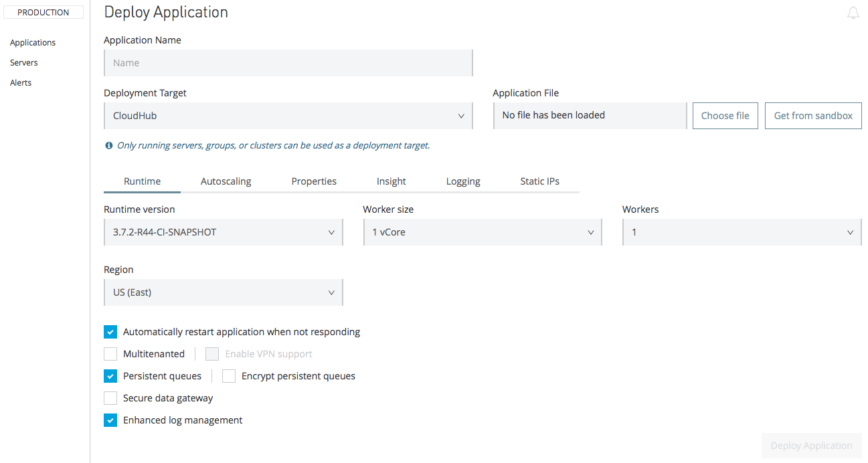Enable the Secure data gateway checkbox

click(111, 398)
